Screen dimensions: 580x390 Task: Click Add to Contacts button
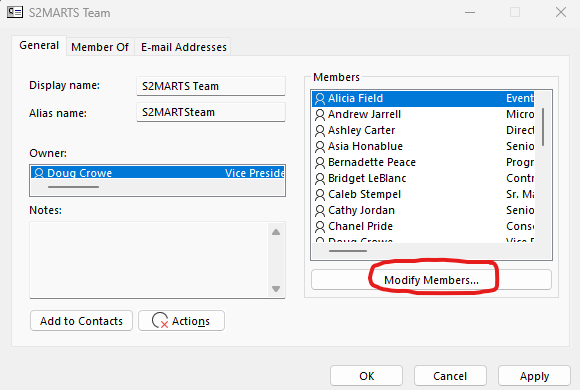81,321
